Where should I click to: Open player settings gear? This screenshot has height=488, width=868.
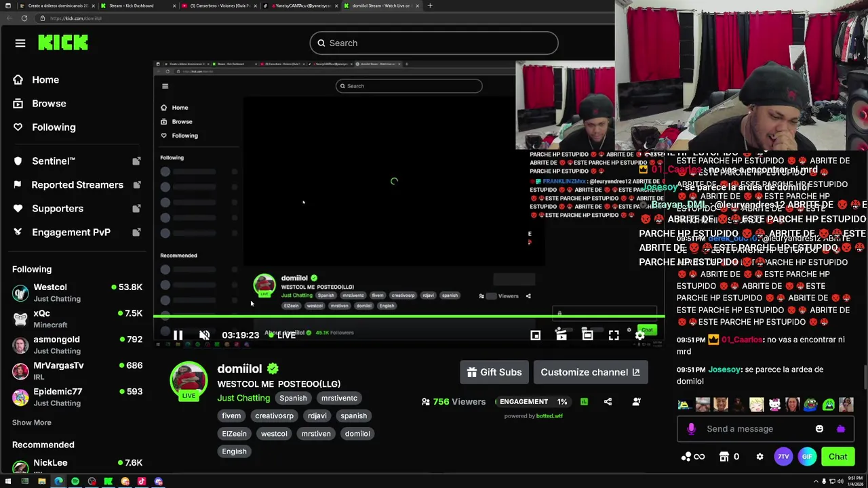pos(639,335)
